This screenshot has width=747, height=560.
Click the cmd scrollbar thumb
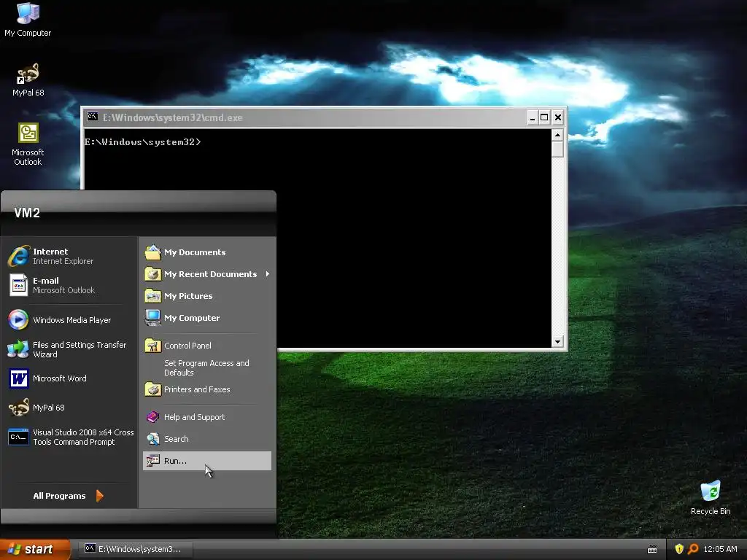tap(557, 149)
